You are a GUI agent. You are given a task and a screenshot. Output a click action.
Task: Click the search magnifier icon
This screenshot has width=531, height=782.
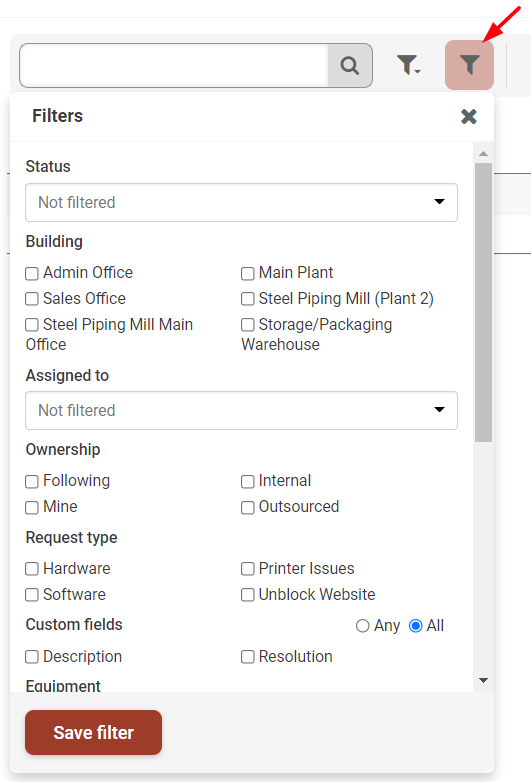350,65
